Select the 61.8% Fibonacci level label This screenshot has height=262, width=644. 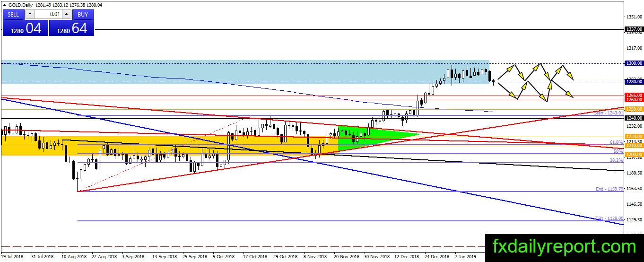tap(616, 142)
